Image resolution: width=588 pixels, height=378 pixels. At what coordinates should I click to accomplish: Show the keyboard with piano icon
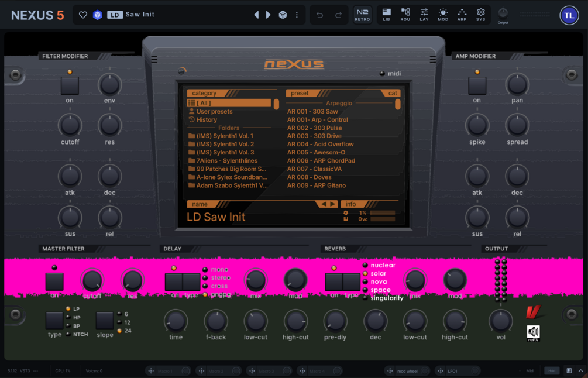click(x=569, y=371)
